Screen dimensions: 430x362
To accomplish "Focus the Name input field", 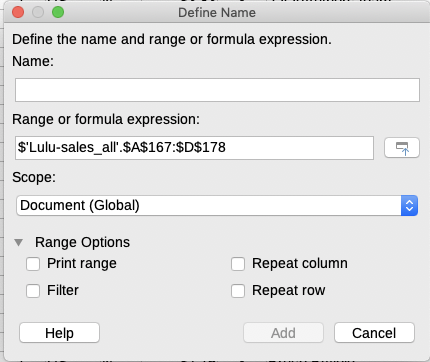I will 217,90.
